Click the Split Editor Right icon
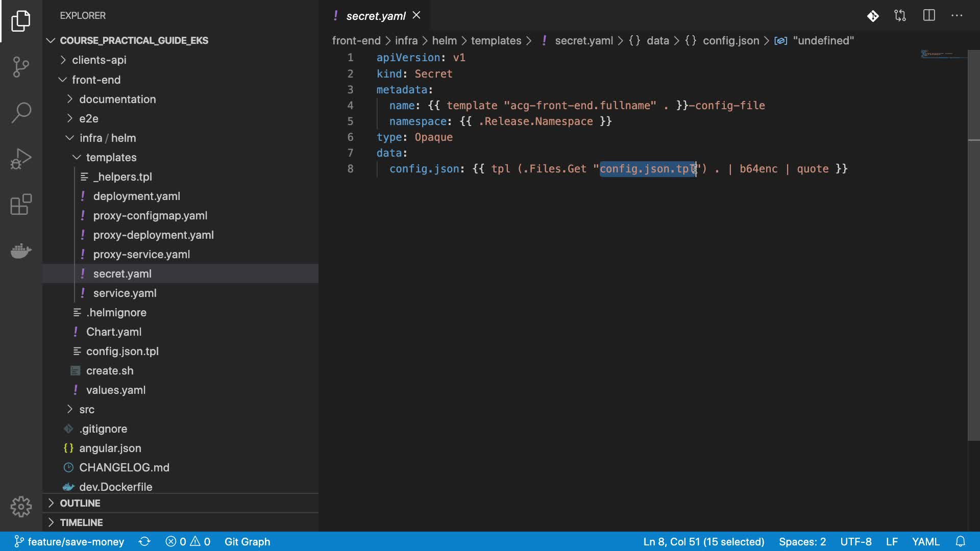Image resolution: width=980 pixels, height=551 pixels. tap(929, 16)
